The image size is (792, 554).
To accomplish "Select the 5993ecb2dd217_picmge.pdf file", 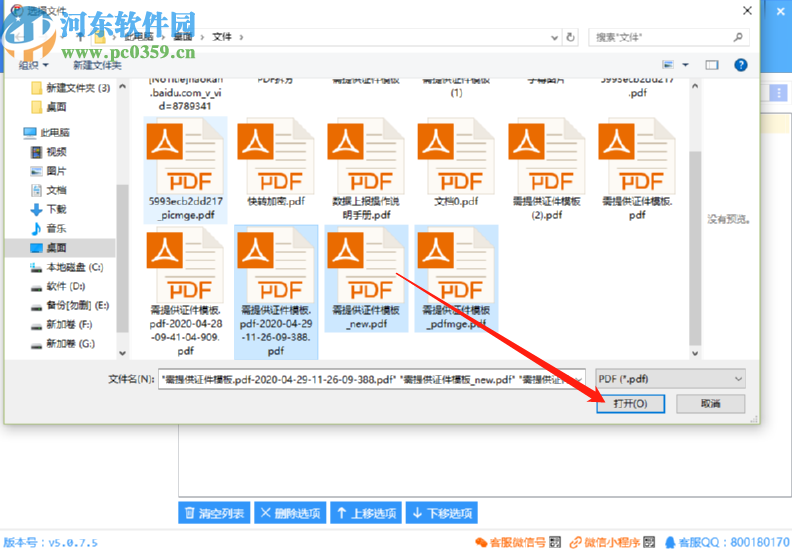I will 185,170.
